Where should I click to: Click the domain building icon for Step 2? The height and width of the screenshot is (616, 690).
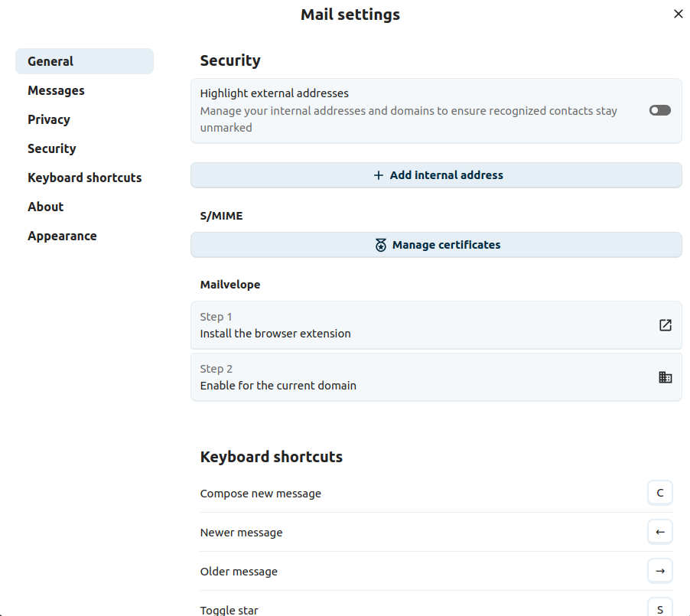click(x=665, y=377)
